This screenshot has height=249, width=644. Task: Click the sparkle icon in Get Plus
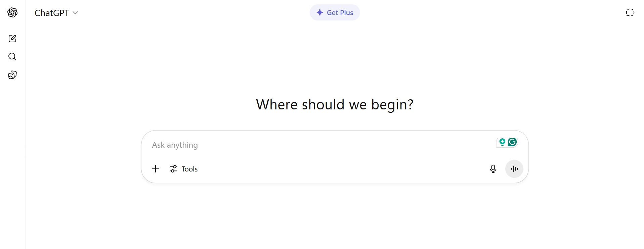(x=320, y=13)
